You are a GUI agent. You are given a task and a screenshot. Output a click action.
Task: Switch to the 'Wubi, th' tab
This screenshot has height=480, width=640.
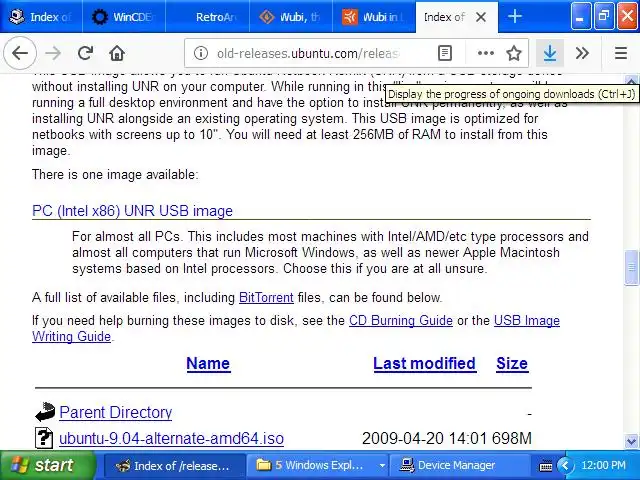(291, 17)
